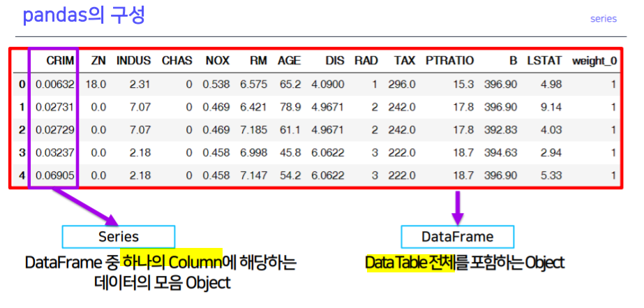This screenshot has height=308, width=644.
Task: Click the PTRATIO value 15.3
Action: pos(463,85)
